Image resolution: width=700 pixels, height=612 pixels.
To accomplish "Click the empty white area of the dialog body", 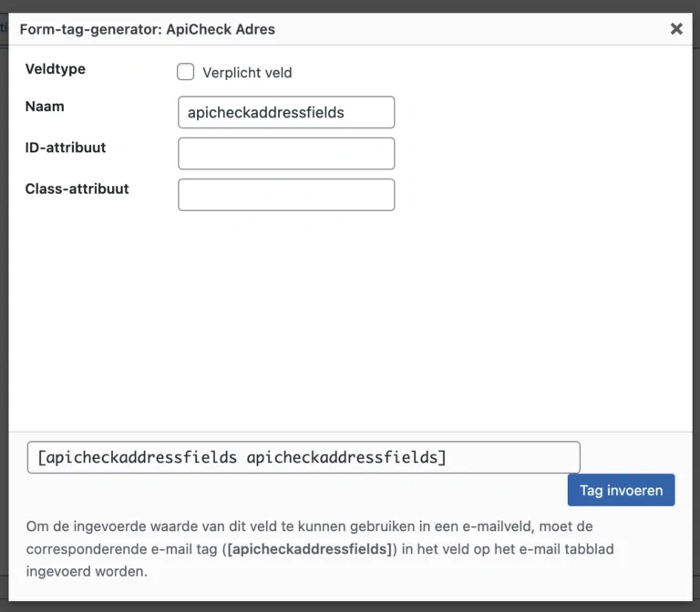I will 350,321.
